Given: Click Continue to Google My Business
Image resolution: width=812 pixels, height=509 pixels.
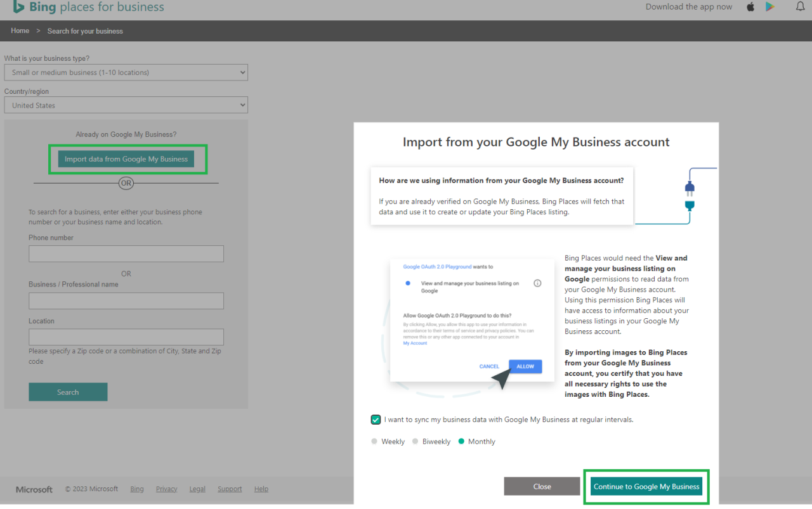Looking at the screenshot, I should pyautogui.click(x=646, y=486).
